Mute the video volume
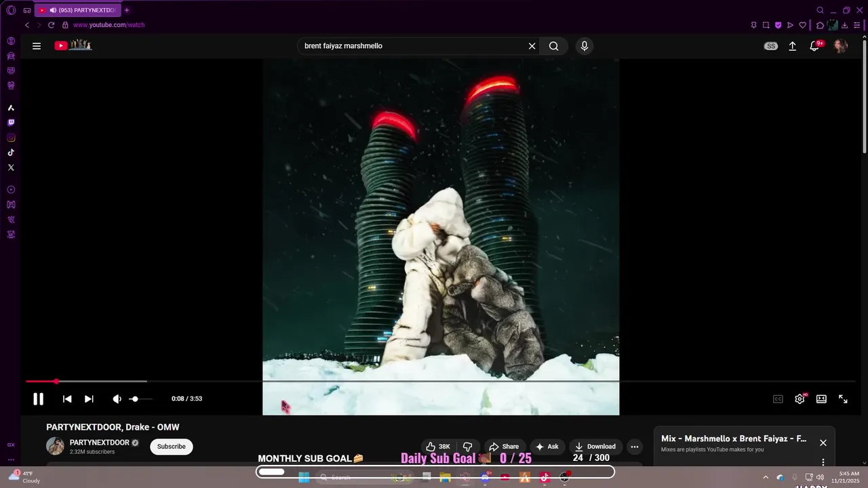 [117, 399]
